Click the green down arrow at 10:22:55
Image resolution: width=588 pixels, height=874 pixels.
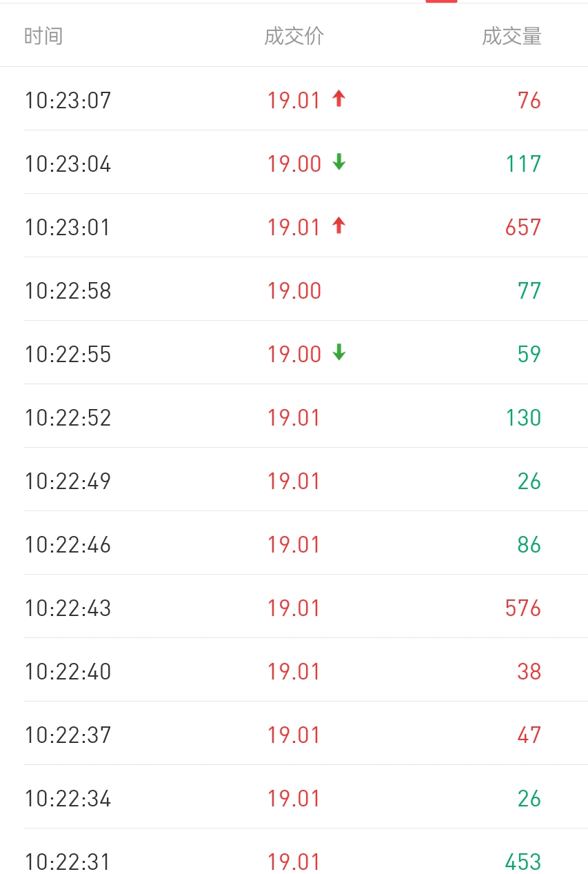(x=338, y=353)
